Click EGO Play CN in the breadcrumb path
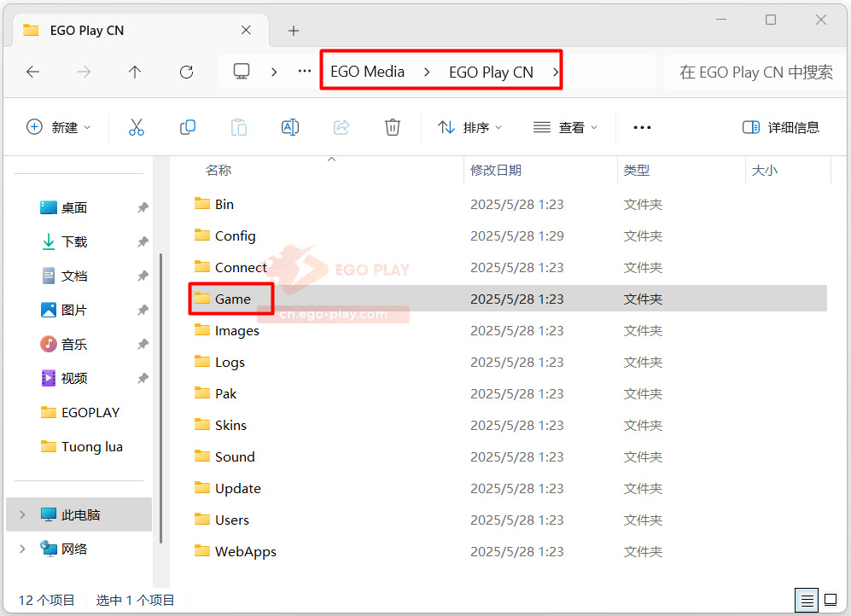This screenshot has width=851, height=616. coord(491,73)
